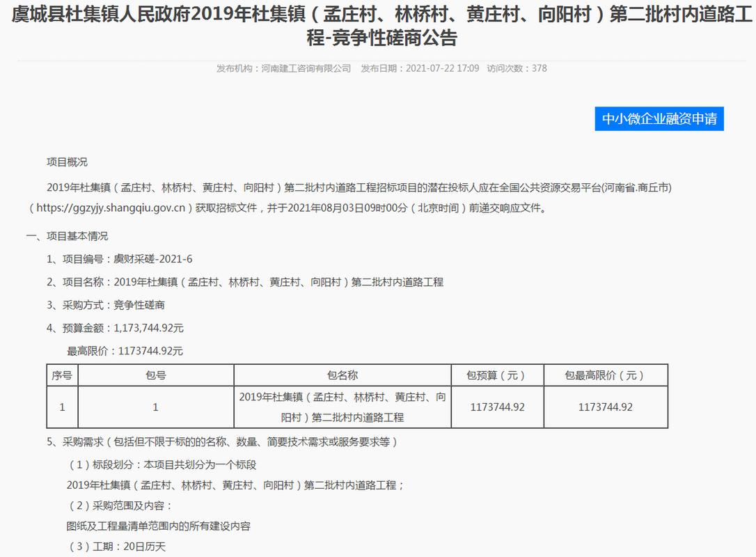Click 最高限价：1173744.92元 line
This screenshot has width=756, height=557.
tap(125, 351)
